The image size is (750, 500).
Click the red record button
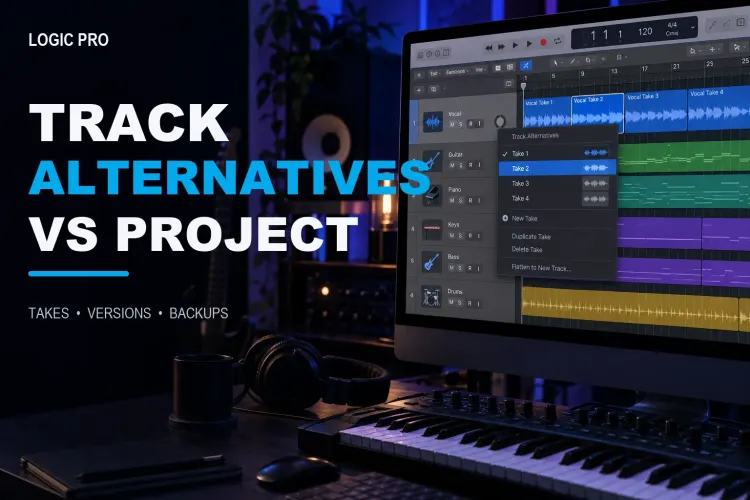tap(543, 43)
